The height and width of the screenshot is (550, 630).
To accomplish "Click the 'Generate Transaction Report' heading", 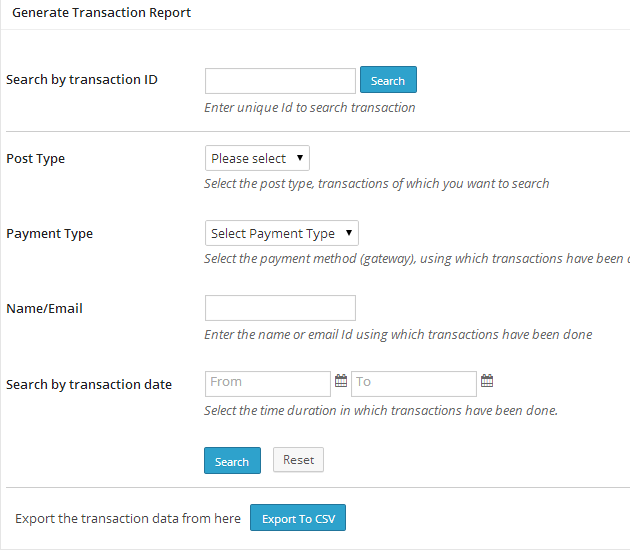I will coord(101,13).
